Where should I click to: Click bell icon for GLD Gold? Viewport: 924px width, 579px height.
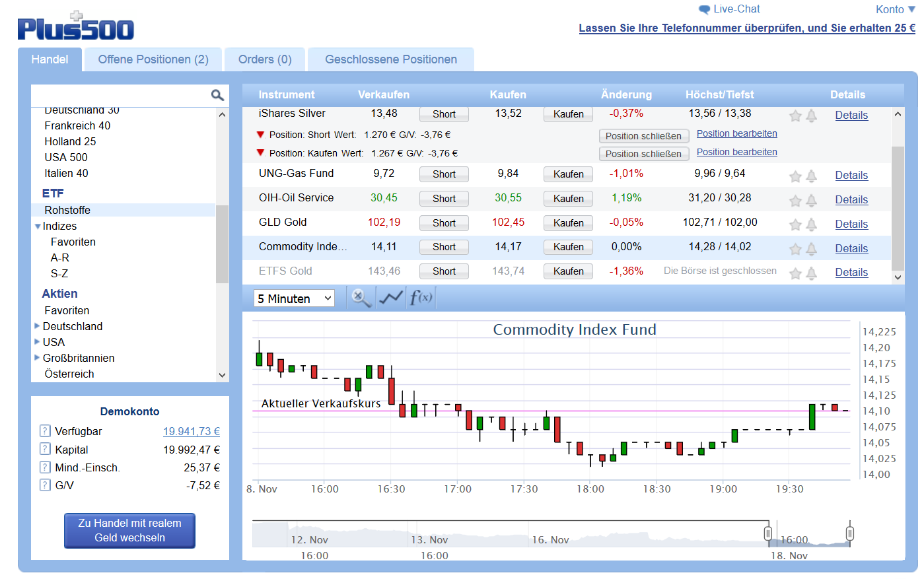coord(812,225)
